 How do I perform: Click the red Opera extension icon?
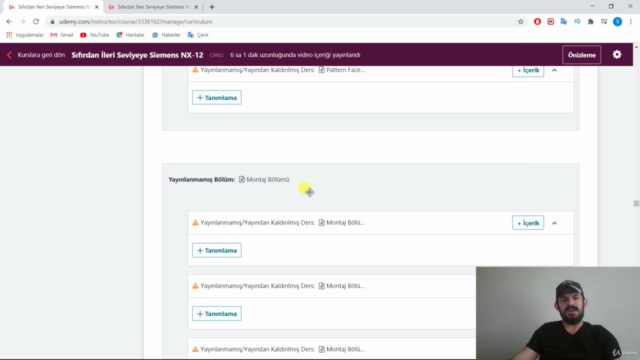537,22
